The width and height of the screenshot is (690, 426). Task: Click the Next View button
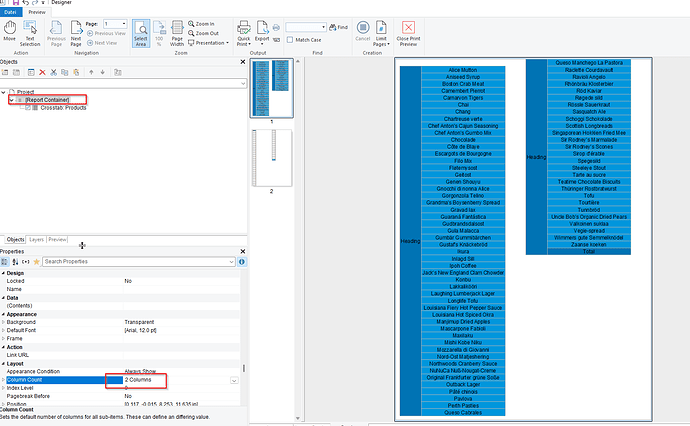tap(102, 43)
